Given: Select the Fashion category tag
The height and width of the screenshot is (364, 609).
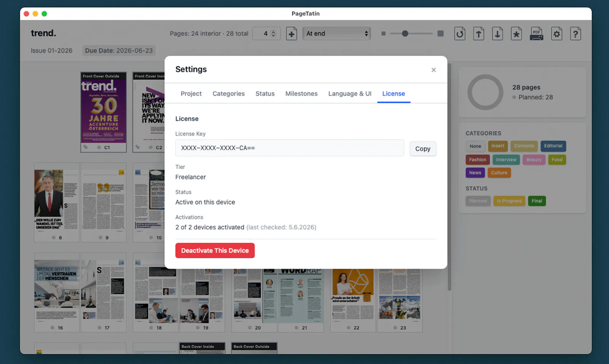Looking at the screenshot, I should click(477, 160).
